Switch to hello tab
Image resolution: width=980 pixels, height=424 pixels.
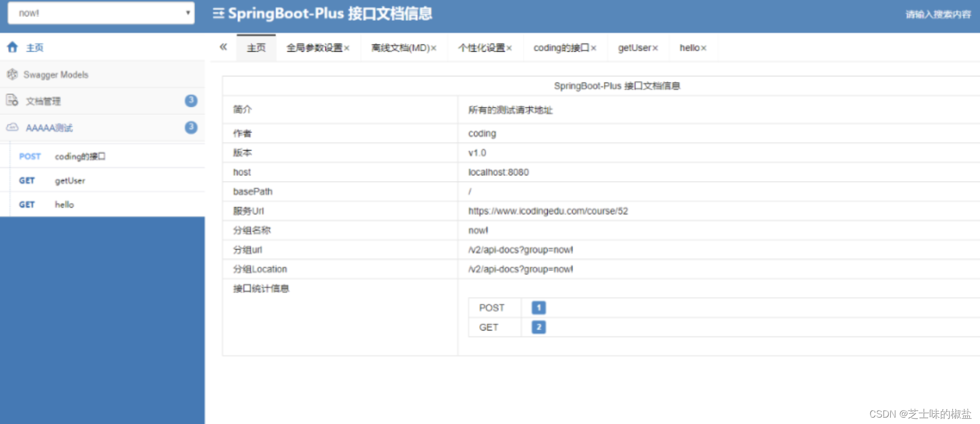[689, 48]
